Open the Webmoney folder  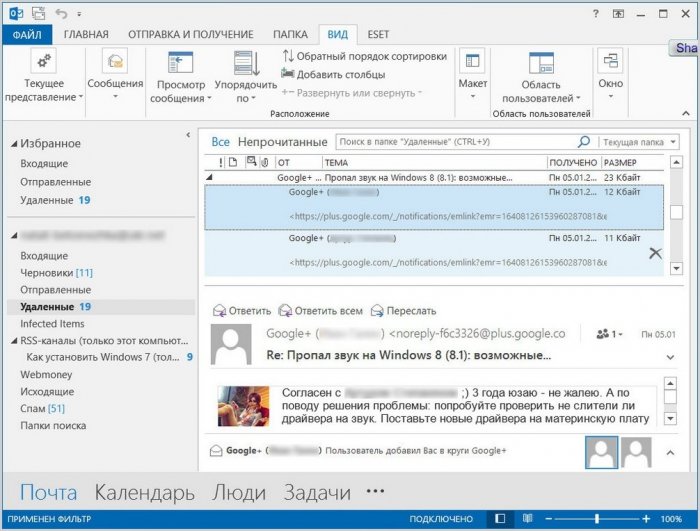pos(46,374)
